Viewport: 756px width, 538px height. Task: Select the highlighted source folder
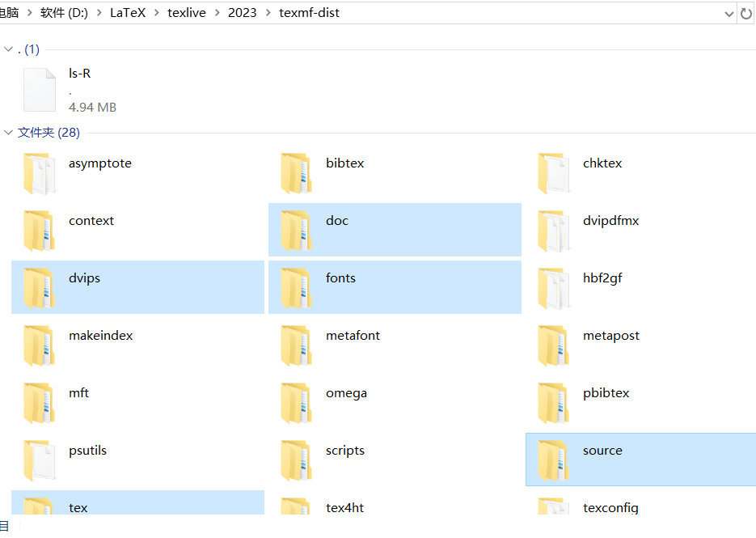point(602,451)
